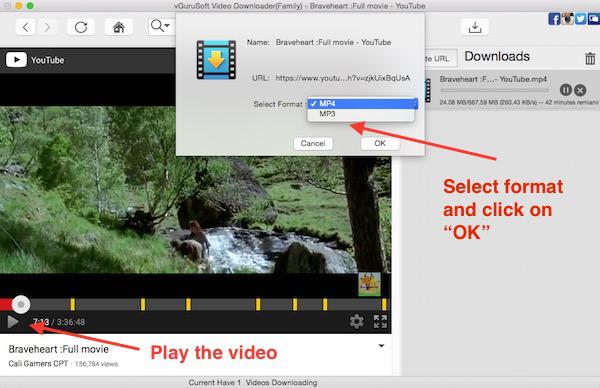Select the Braveheart YouTube.mp4 download item
Screen dimensions: 600x388
pyautogui.click(x=512, y=90)
